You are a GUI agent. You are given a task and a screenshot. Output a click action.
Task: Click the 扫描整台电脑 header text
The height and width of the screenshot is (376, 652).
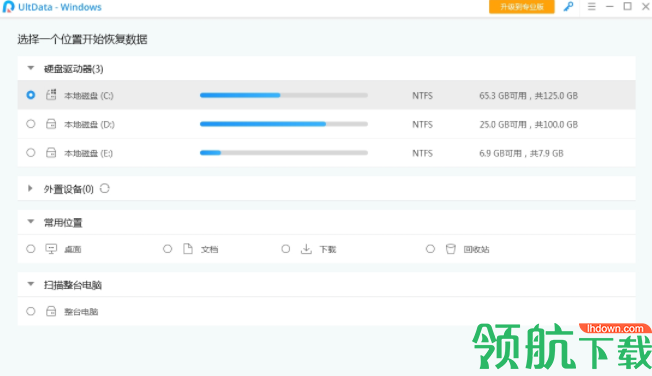pyautogui.click(x=73, y=285)
